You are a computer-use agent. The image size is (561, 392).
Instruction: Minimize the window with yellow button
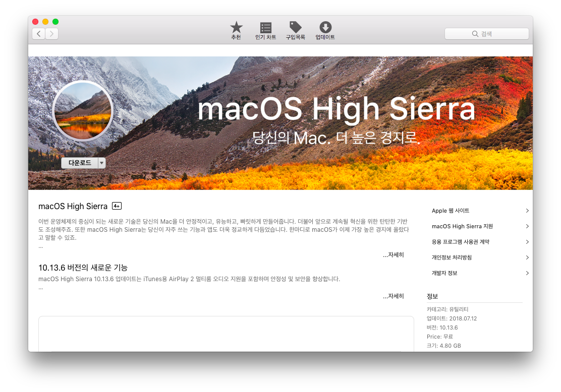[x=45, y=22]
